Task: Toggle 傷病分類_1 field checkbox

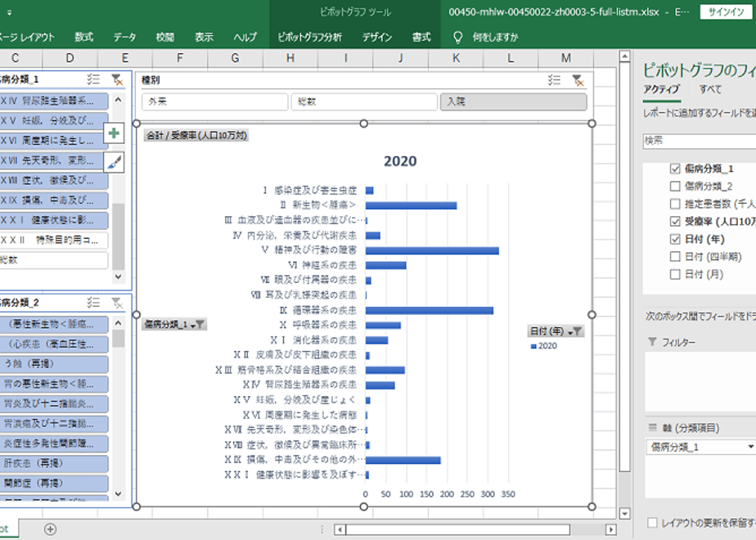Action: (675, 169)
